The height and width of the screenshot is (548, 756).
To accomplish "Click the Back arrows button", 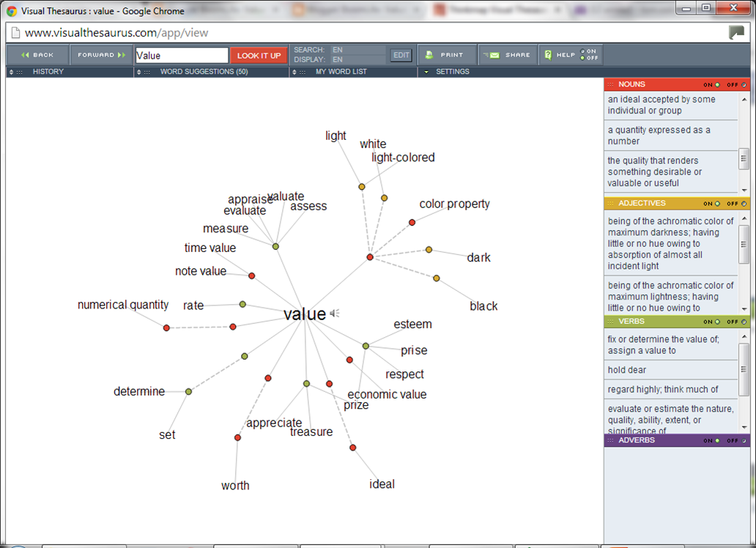I will pos(37,55).
